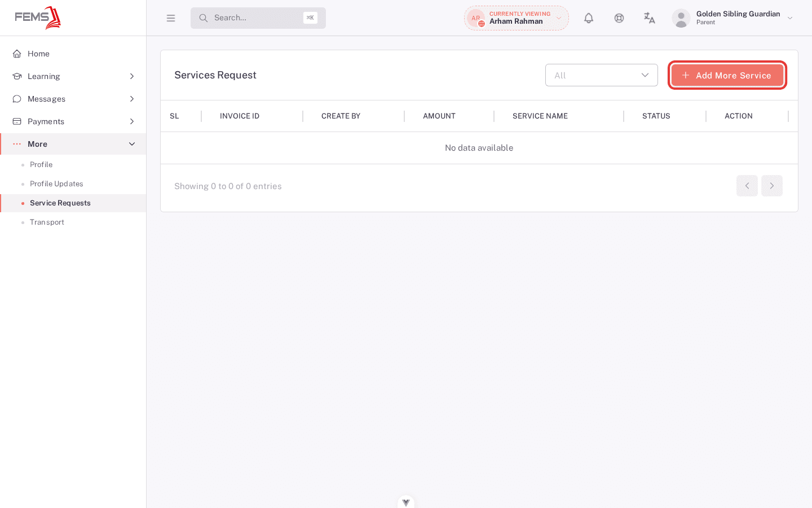Toggle the sidebar hamburger menu
The height and width of the screenshot is (508, 812).
[x=171, y=18]
